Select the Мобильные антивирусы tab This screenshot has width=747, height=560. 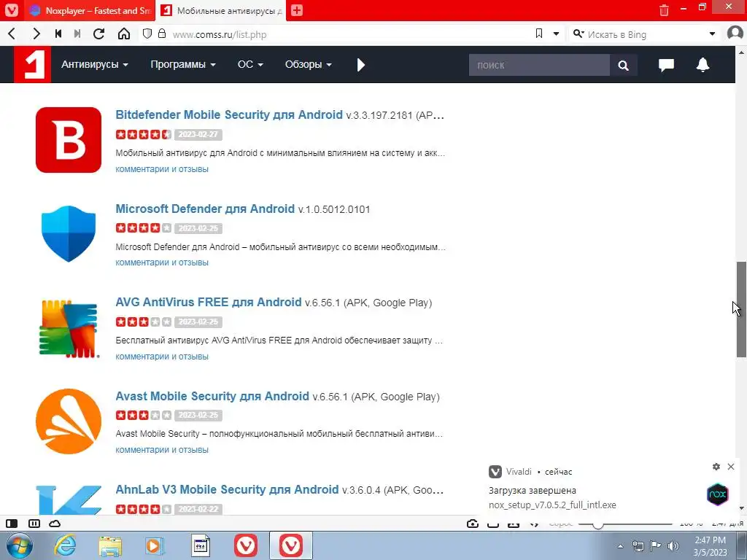pyautogui.click(x=222, y=10)
